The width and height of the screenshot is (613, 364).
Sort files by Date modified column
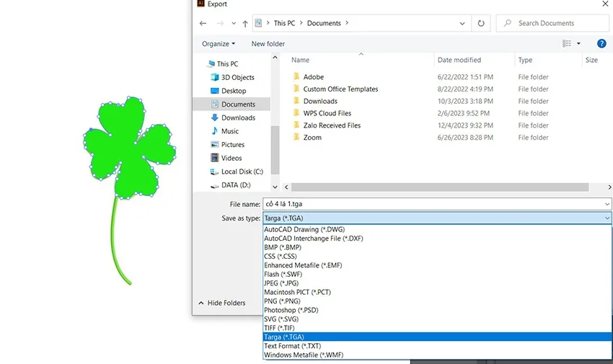tap(459, 60)
